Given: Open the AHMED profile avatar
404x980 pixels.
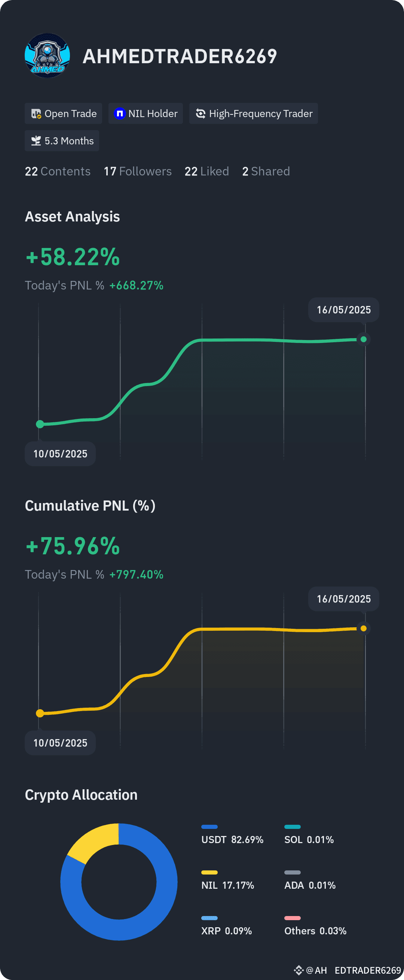Looking at the screenshot, I should pos(47,55).
